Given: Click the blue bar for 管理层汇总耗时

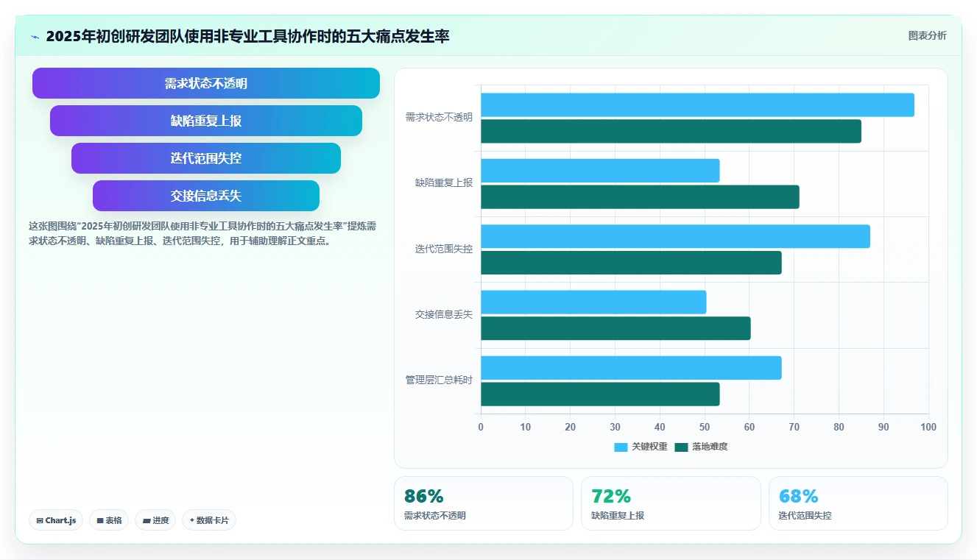Looking at the screenshot, I should coord(631,368).
